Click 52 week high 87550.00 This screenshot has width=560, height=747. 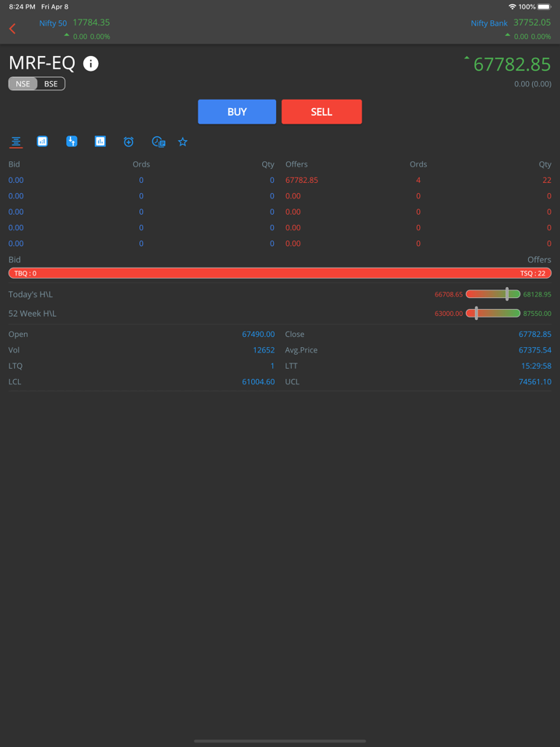(x=537, y=314)
